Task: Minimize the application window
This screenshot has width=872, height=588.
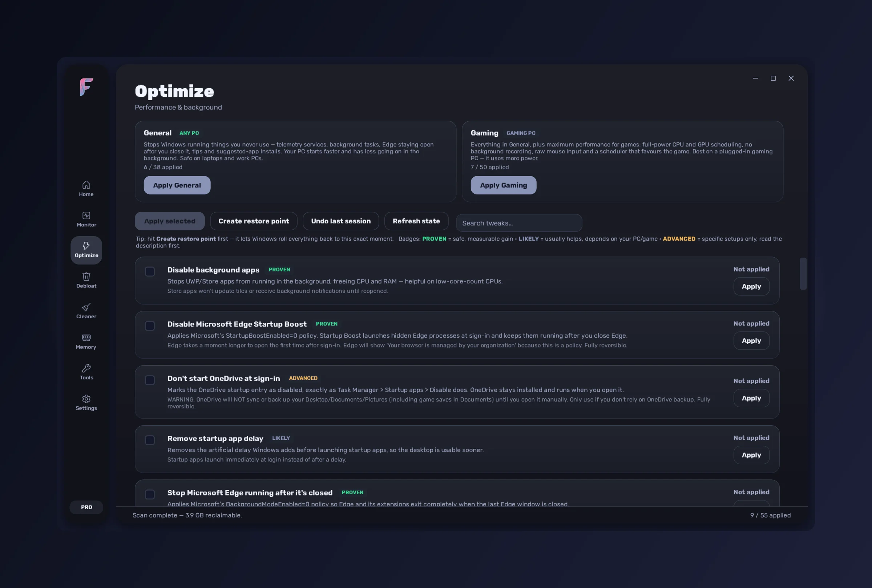Action: click(755, 78)
